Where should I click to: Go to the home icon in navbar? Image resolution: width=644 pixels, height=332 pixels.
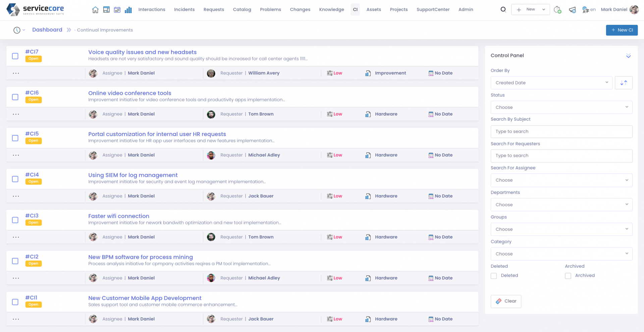pos(95,10)
